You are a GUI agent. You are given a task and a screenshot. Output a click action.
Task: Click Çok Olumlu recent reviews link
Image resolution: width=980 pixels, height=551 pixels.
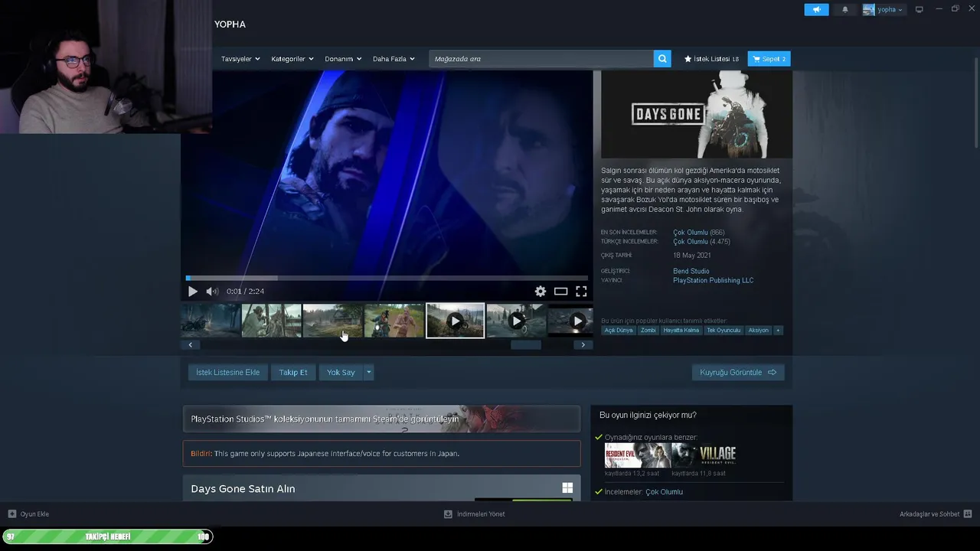(x=691, y=232)
